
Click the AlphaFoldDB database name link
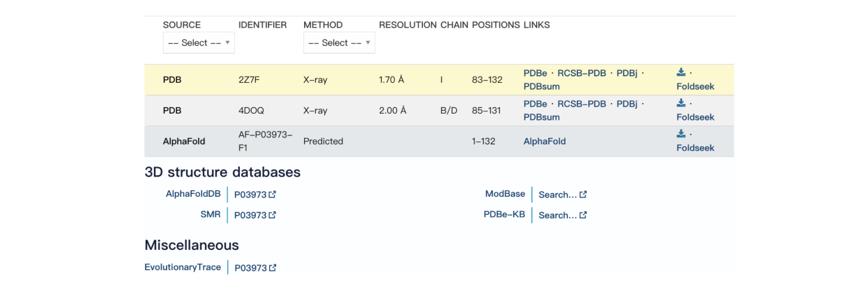[x=193, y=194]
